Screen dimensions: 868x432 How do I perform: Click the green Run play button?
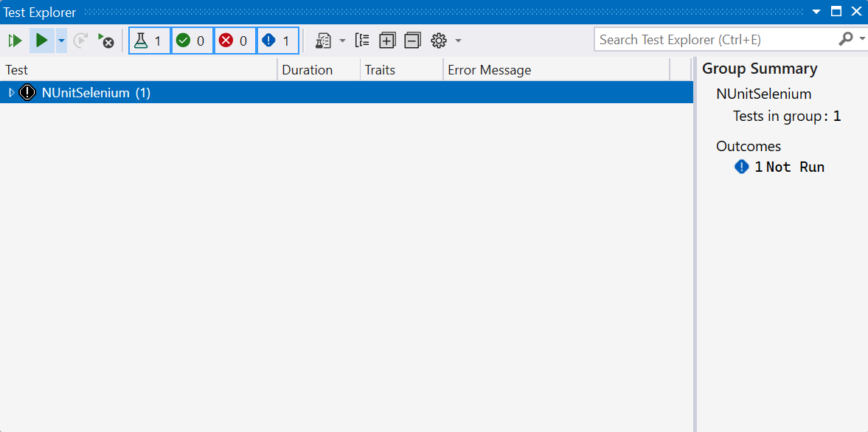coord(42,41)
